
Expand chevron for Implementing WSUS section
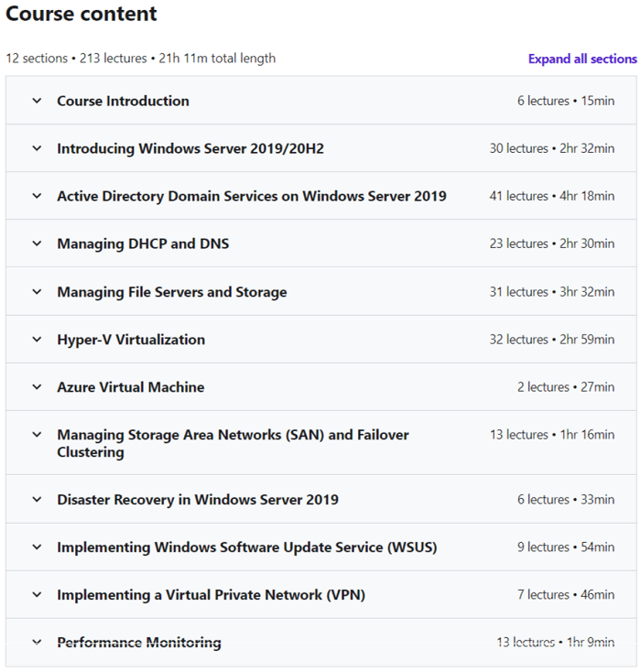click(x=37, y=547)
